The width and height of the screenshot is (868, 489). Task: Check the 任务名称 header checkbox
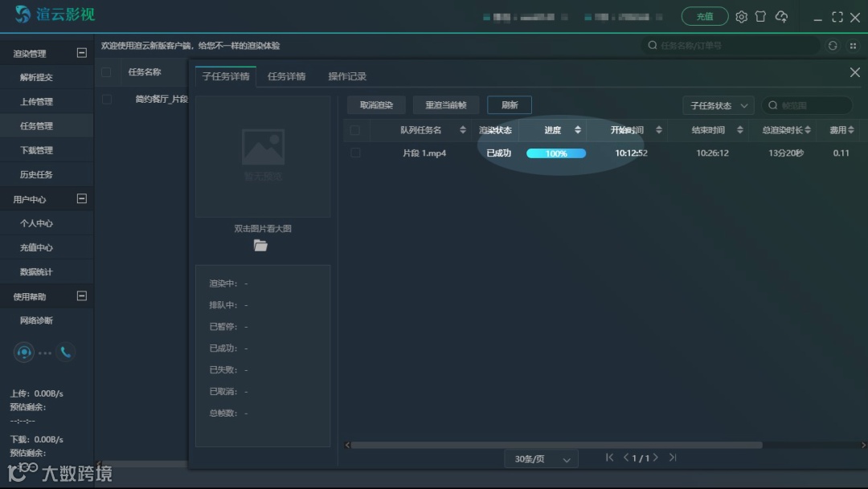point(106,72)
